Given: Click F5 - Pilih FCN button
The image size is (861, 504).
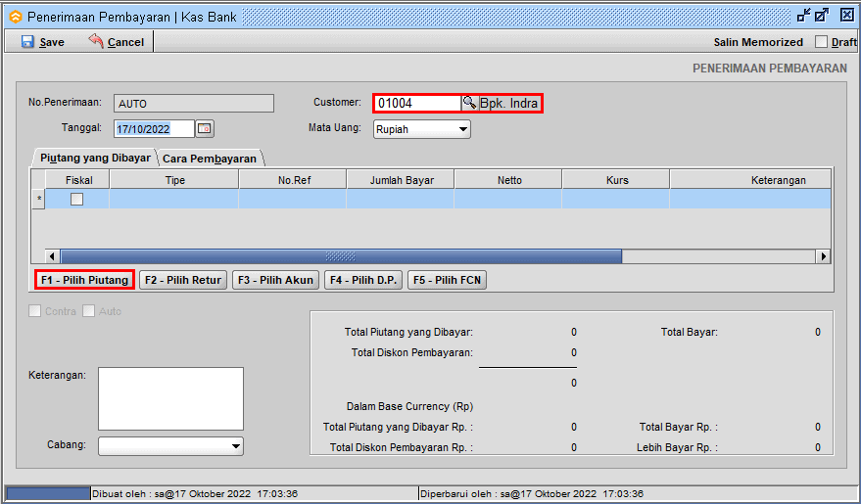Looking at the screenshot, I should pos(447,280).
